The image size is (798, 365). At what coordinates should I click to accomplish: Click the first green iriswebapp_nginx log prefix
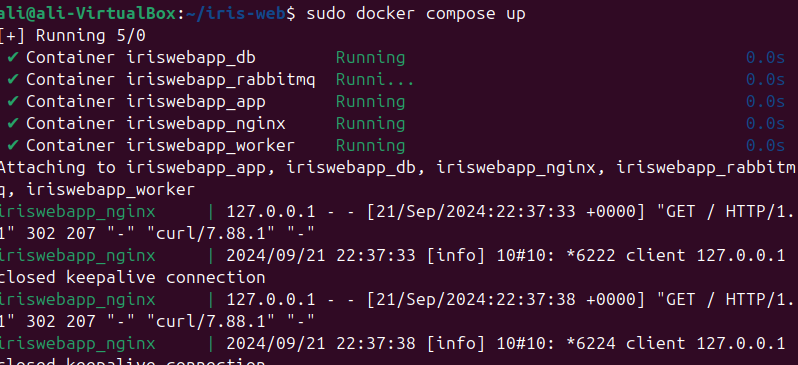point(77,212)
